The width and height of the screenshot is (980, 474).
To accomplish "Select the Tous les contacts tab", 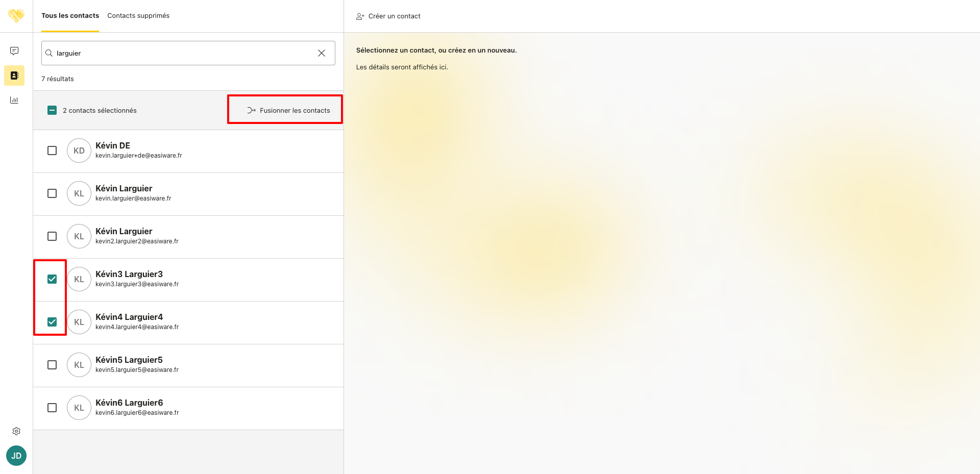I will point(70,16).
